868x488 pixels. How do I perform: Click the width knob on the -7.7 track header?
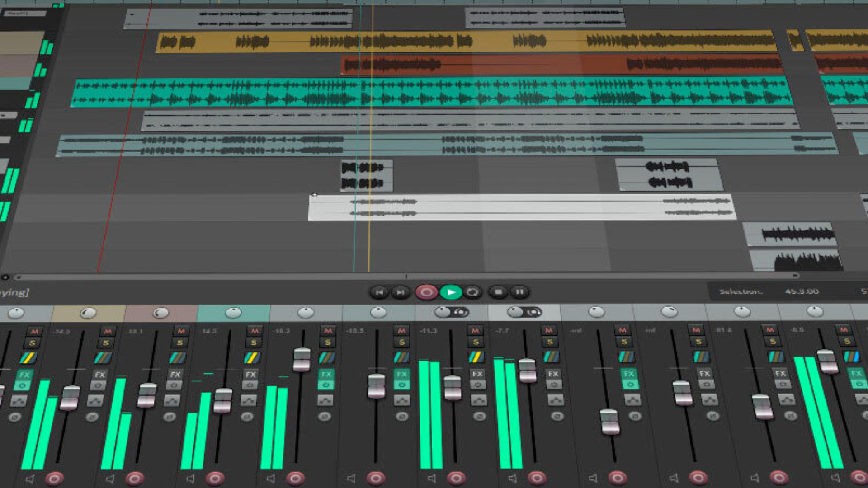[x=533, y=312]
